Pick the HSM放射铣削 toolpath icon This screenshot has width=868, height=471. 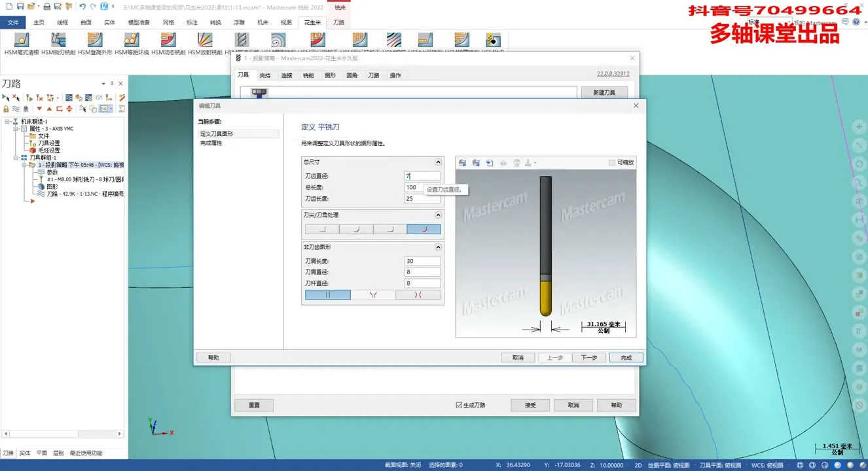(205, 41)
